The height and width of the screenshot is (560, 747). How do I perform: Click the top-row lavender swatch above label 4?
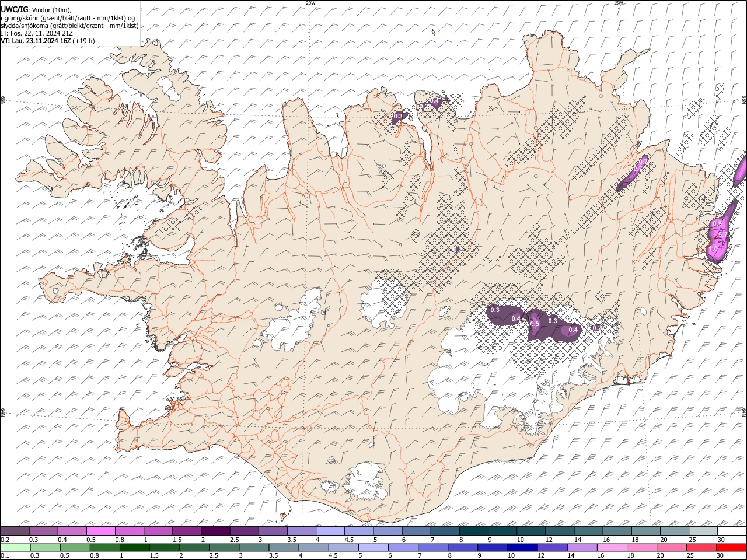(x=330, y=531)
